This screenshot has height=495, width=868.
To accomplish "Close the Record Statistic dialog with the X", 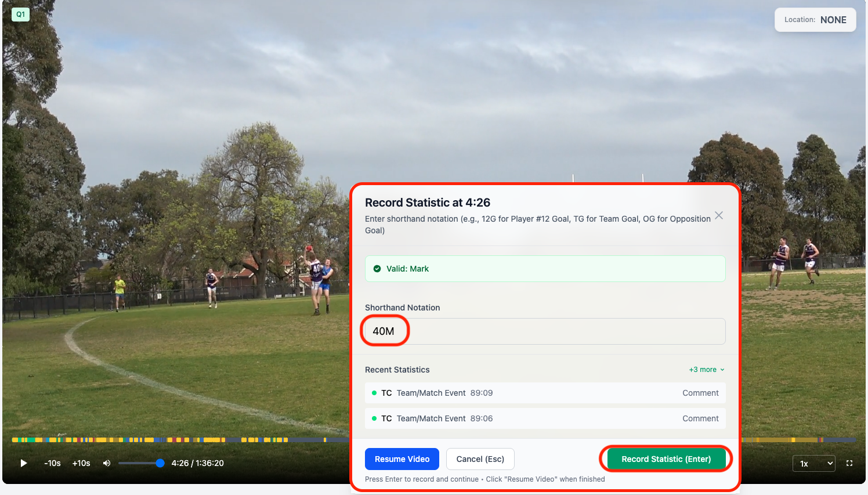I will 719,215.
